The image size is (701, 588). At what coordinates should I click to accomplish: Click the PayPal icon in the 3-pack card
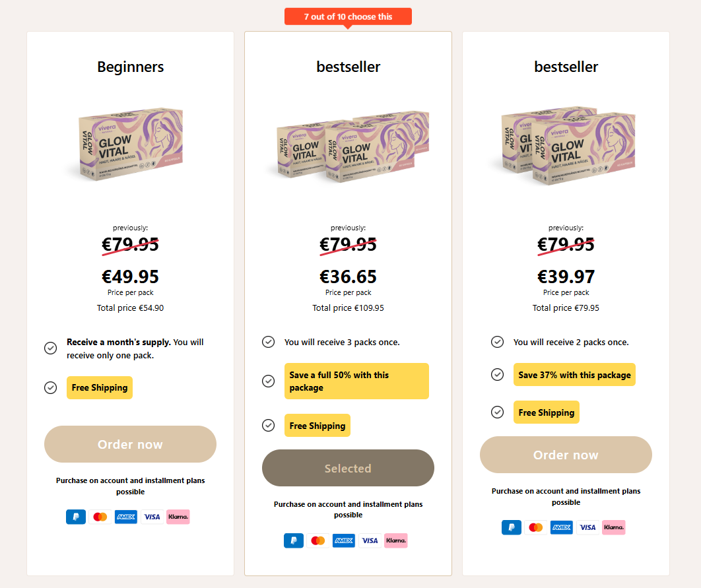(294, 540)
